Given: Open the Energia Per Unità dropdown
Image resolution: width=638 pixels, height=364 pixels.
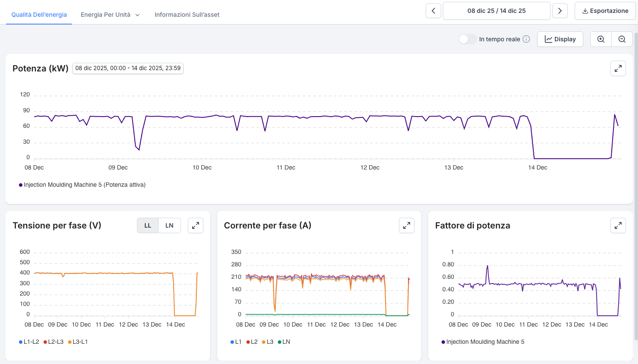Looking at the screenshot, I should click(110, 15).
